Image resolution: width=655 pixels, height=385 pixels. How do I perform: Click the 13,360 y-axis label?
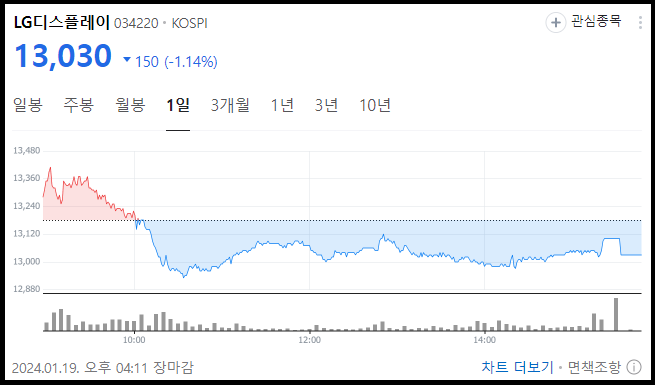27,178
